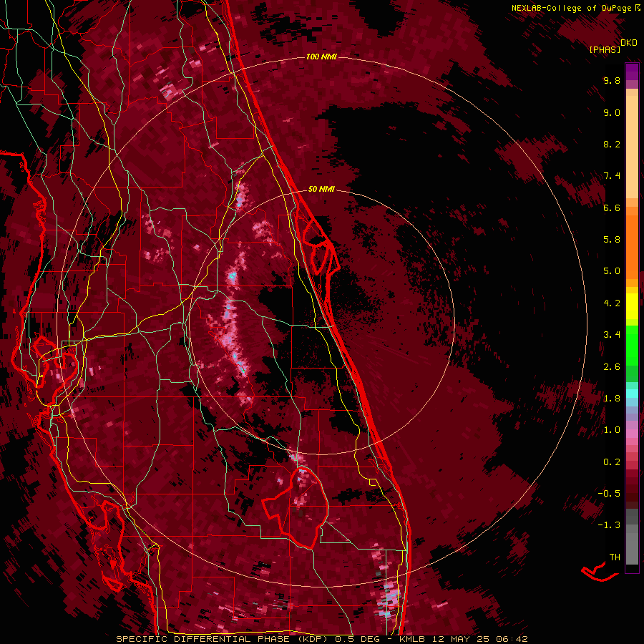Click the 5.8 scale value
The width and height of the screenshot is (644, 644).
click(x=612, y=240)
